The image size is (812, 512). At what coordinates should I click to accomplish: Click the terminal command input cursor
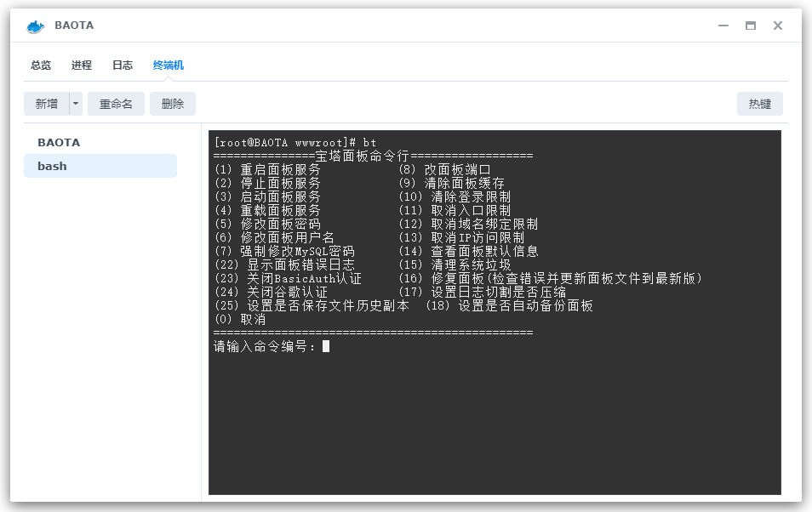click(325, 346)
